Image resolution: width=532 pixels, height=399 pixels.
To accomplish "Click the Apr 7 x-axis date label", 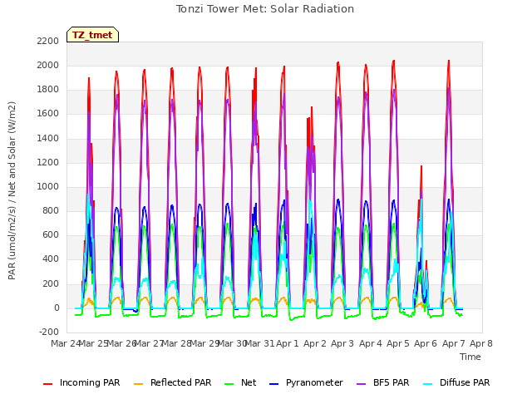I will [x=454, y=343].
